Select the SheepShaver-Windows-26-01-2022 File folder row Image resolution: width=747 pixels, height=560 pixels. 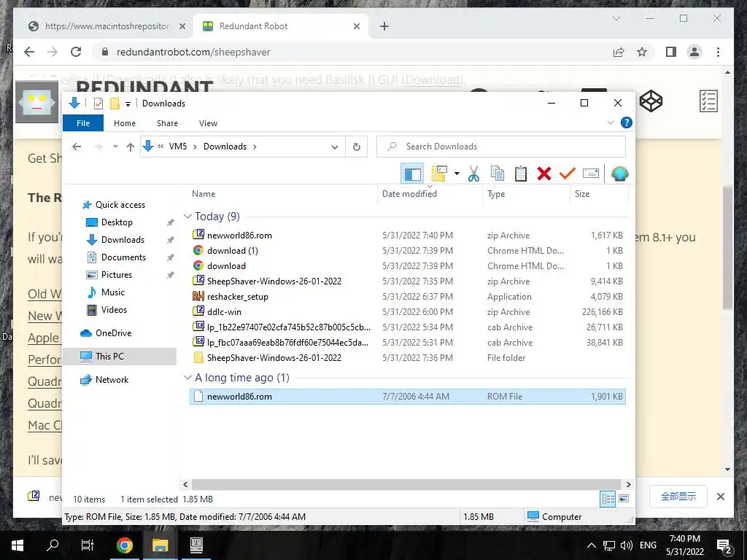click(x=409, y=357)
